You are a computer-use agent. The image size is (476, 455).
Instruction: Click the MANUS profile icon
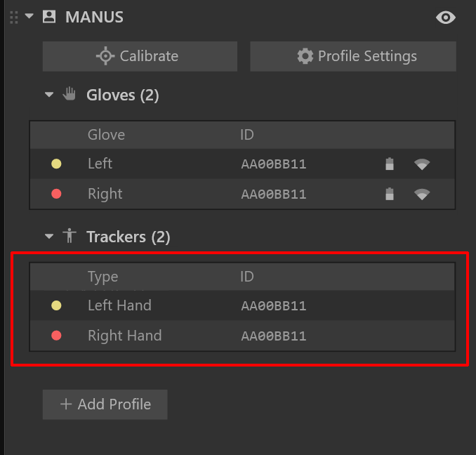(49, 17)
